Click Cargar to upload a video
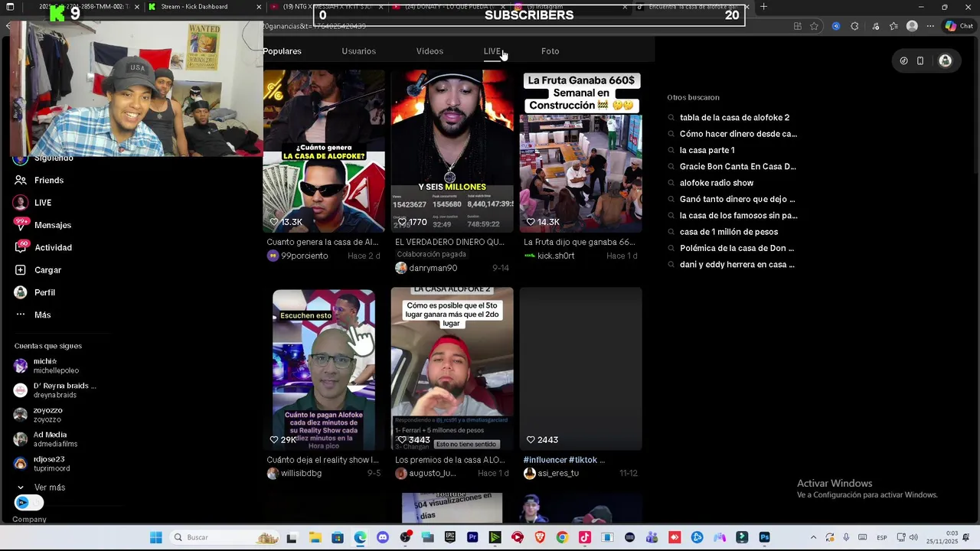 tap(38, 270)
